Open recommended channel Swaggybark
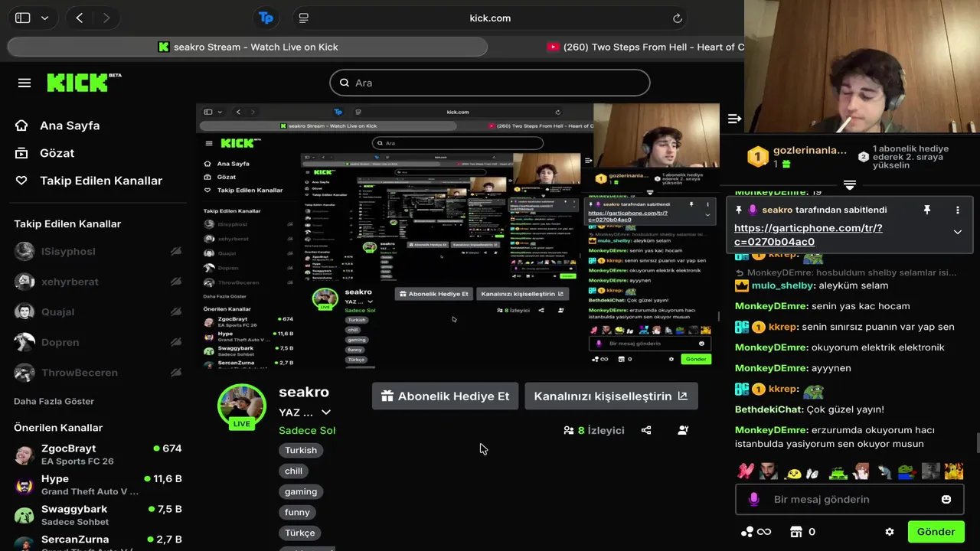The height and width of the screenshot is (551, 980). [x=98, y=515]
